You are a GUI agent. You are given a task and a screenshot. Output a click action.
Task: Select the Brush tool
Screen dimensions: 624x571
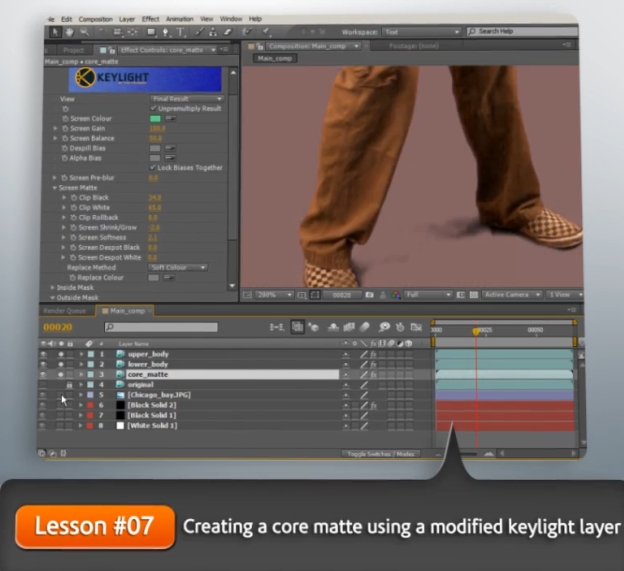(x=199, y=32)
